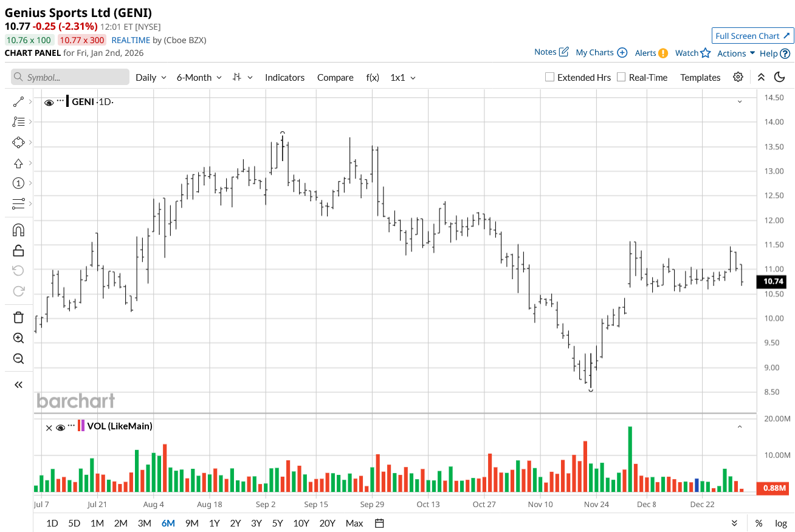Select the trend line drawing tool
Screen dimensions: 795x532
point(18,102)
